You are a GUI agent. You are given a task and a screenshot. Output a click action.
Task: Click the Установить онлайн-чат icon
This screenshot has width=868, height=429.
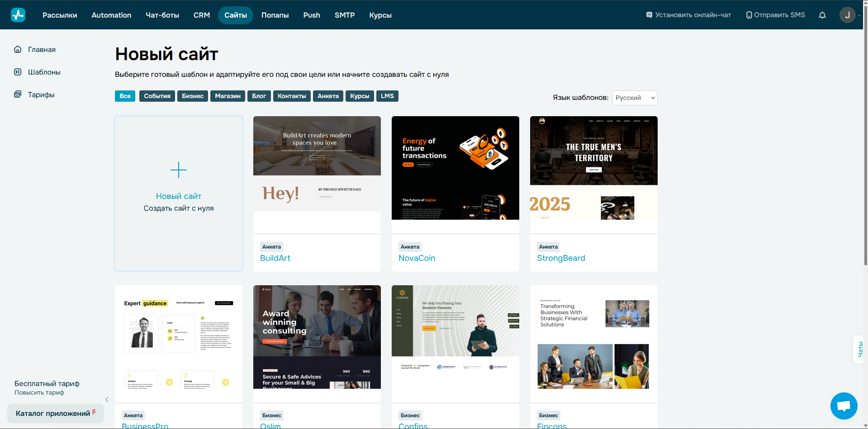649,14
